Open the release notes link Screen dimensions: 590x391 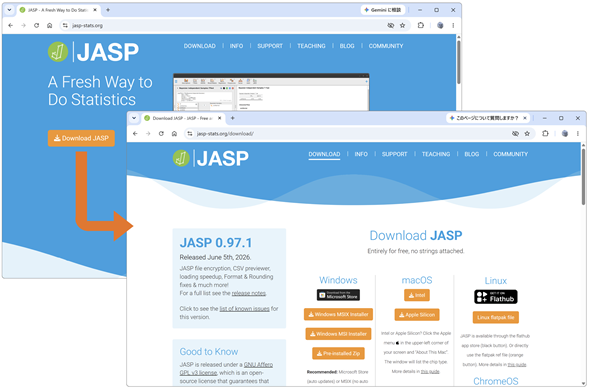[x=249, y=293]
